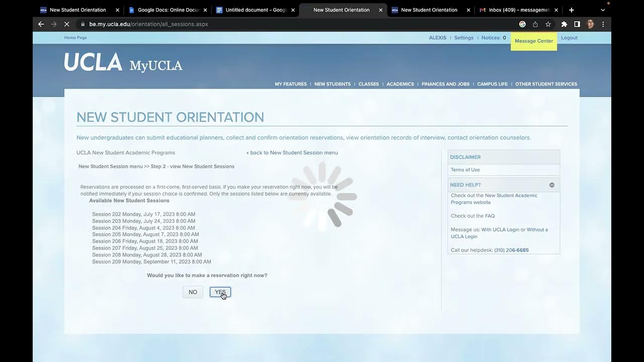
Task: Click the site lock icon in address bar
Action: tap(82, 24)
